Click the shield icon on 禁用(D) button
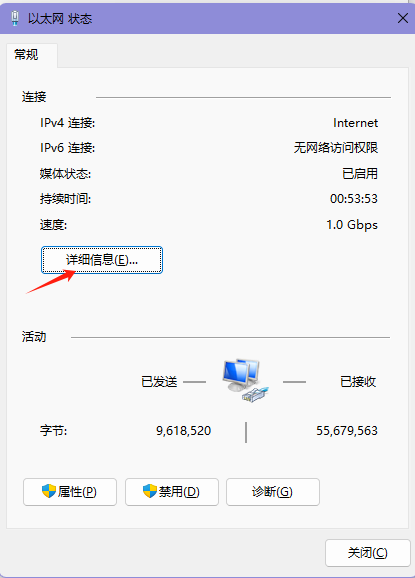 tap(150, 491)
